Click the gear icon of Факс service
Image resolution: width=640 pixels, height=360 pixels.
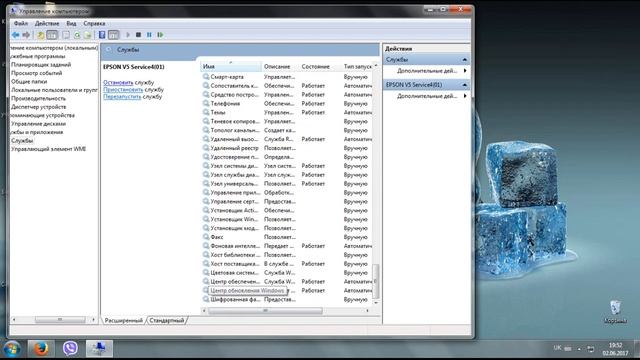[x=206, y=237]
